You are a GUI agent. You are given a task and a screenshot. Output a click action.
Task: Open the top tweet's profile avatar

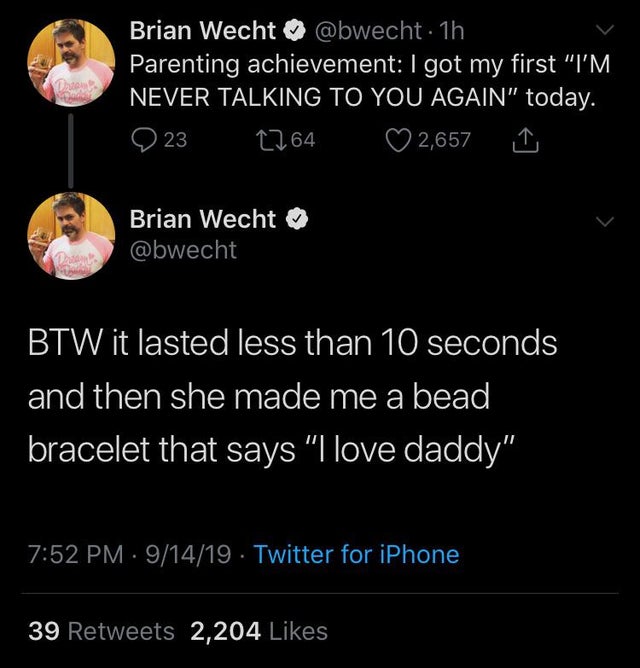click(x=70, y=62)
